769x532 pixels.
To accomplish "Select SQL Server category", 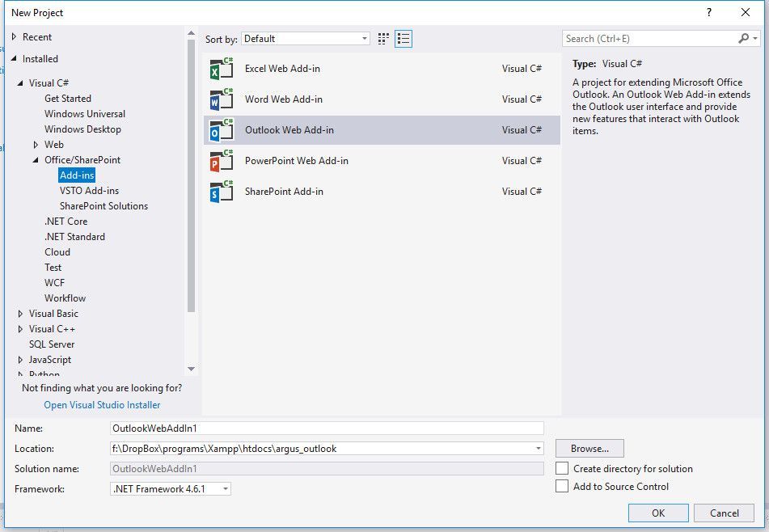I will pos(52,344).
